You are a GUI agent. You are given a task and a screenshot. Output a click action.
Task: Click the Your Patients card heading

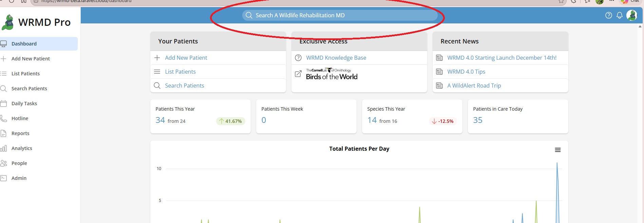[178, 41]
